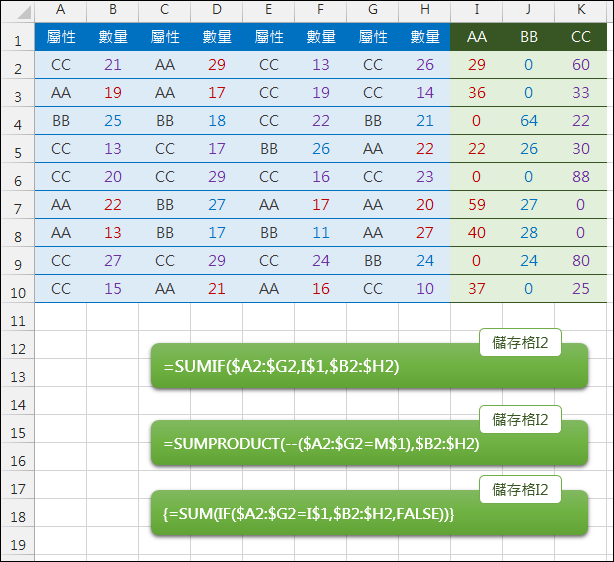The height and width of the screenshot is (562, 614).
Task: Click the dark green BB header in cell J1
Action: [528, 37]
